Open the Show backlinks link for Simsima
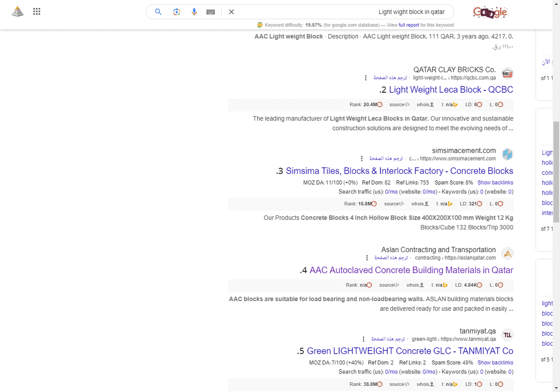Viewport: 560px width, 392px height. [x=495, y=182]
